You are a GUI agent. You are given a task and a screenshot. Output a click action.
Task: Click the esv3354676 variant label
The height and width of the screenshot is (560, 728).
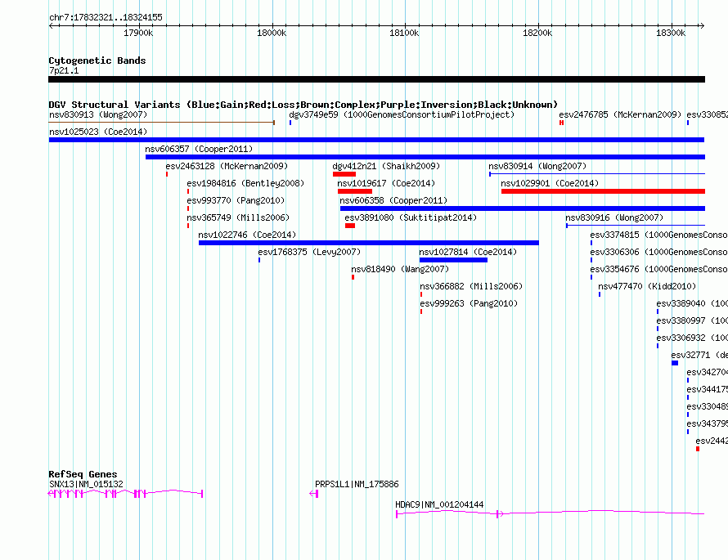658,269
